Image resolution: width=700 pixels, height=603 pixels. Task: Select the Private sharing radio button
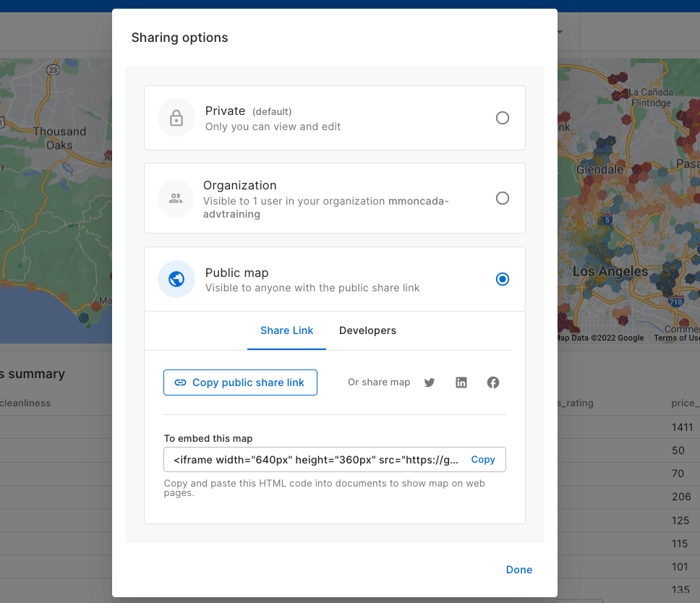tap(503, 118)
